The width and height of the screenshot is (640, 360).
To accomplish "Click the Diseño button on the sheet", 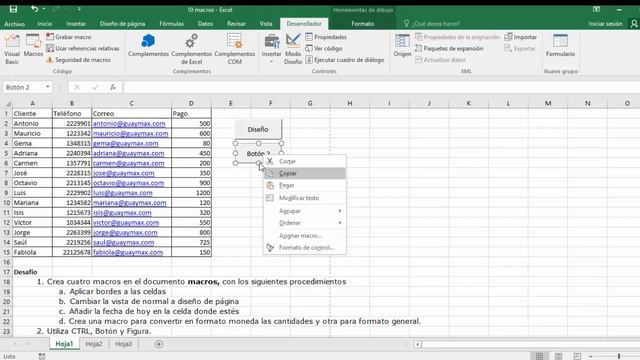I will click(258, 129).
